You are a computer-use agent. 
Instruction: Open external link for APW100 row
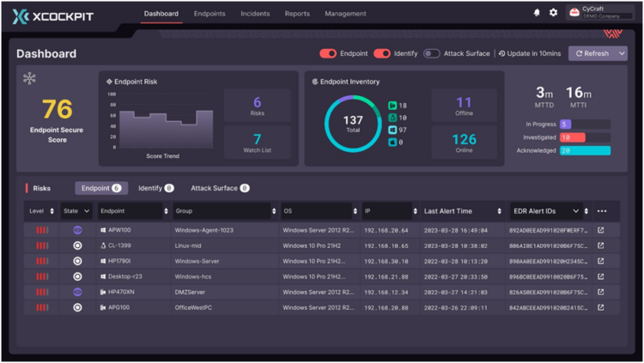601,230
